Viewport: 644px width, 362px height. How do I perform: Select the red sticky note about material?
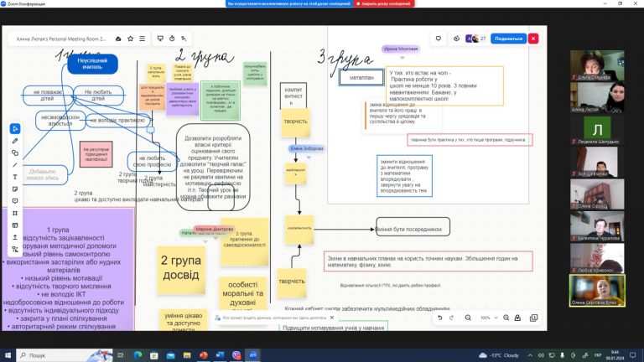pos(96,152)
